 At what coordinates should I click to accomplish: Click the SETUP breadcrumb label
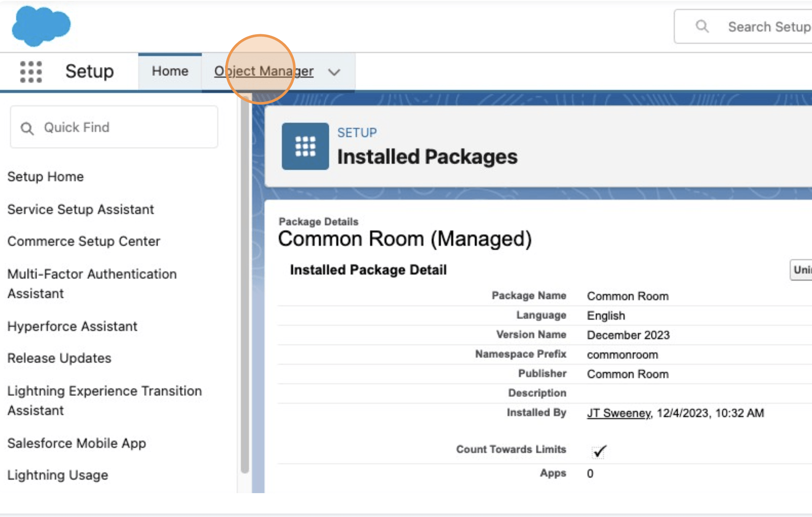[x=357, y=133]
